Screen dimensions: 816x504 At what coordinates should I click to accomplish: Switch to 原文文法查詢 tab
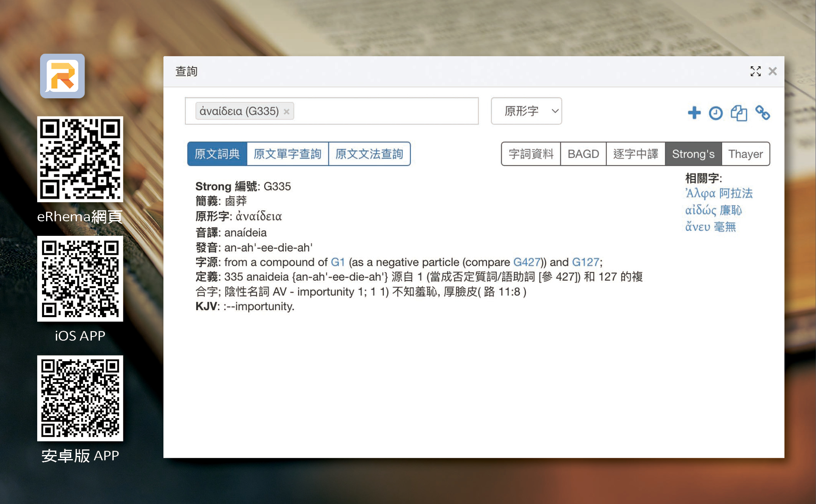(369, 154)
